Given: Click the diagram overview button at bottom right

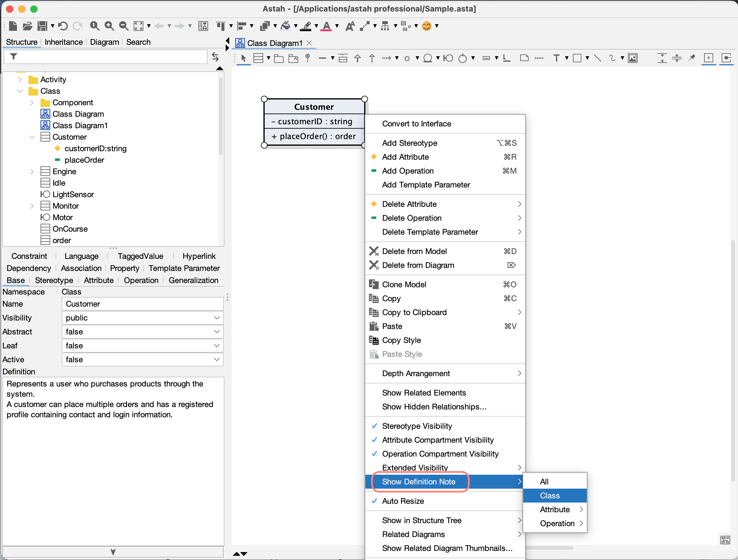Looking at the screenshot, I should 725,540.
